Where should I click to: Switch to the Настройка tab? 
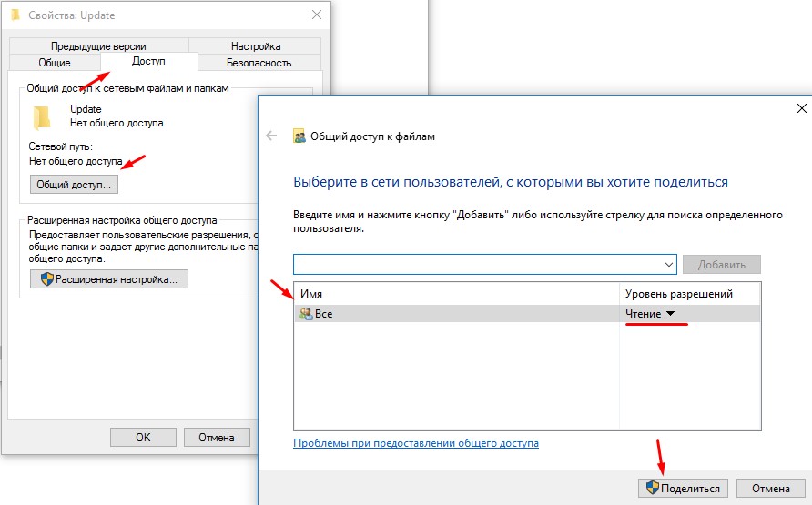(x=255, y=46)
